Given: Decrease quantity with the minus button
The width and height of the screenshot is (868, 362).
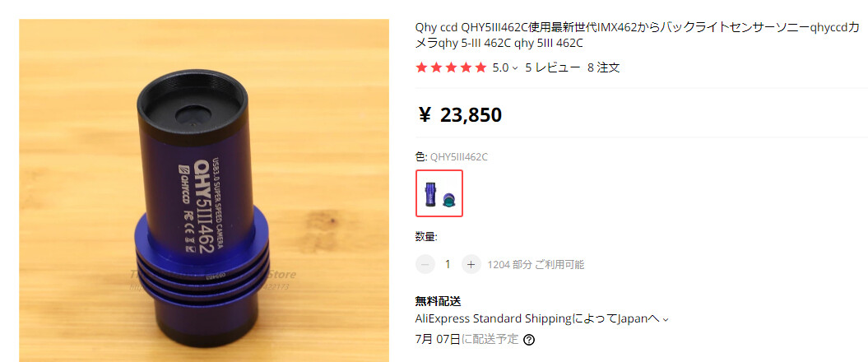Looking at the screenshot, I should (425, 265).
